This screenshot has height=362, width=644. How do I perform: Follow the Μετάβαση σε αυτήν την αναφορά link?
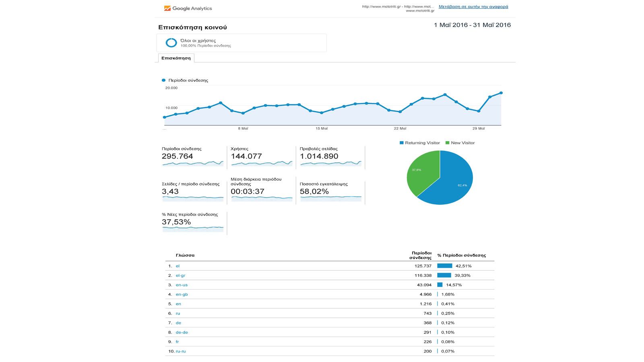473,7
